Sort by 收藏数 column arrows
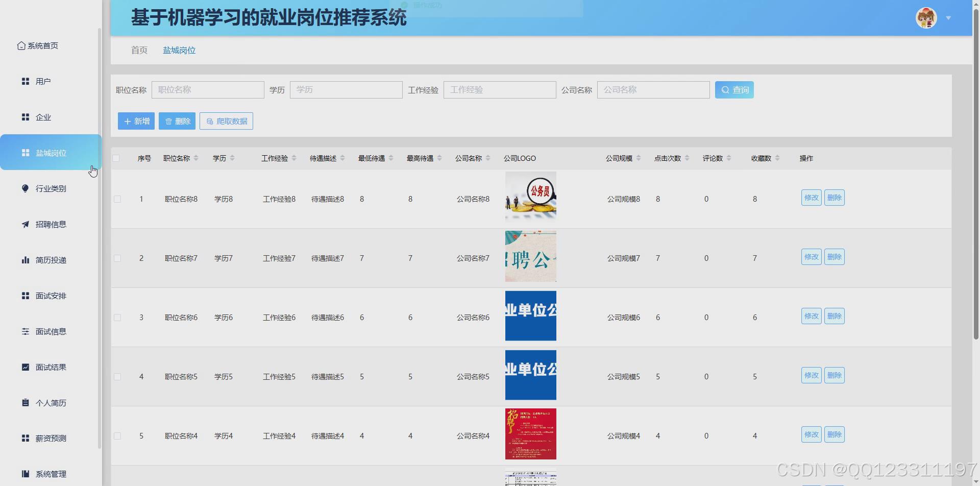This screenshot has height=486, width=980. click(x=777, y=158)
